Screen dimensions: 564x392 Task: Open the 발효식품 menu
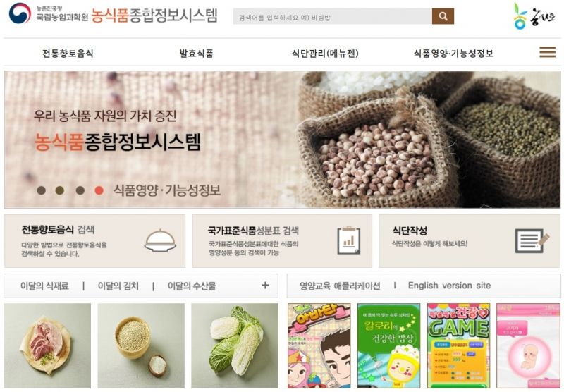(x=197, y=53)
